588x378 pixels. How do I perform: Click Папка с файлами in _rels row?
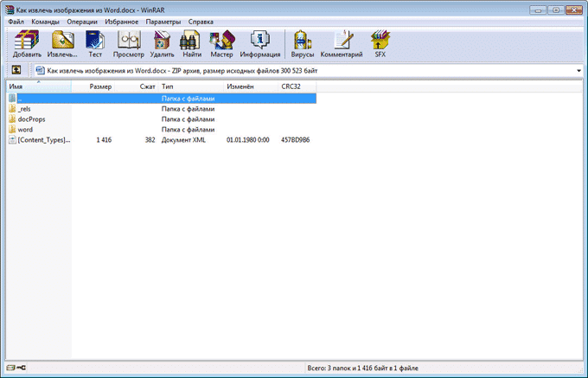click(188, 109)
